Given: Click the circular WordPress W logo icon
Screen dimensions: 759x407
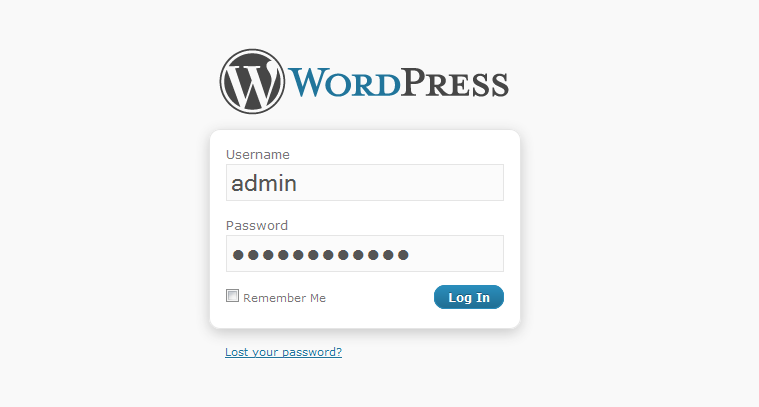Looking at the screenshot, I should (252, 81).
